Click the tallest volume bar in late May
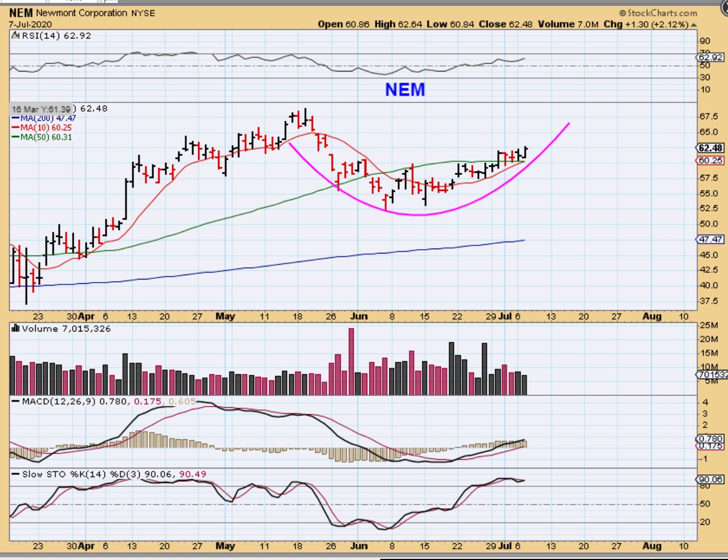 tap(351, 361)
